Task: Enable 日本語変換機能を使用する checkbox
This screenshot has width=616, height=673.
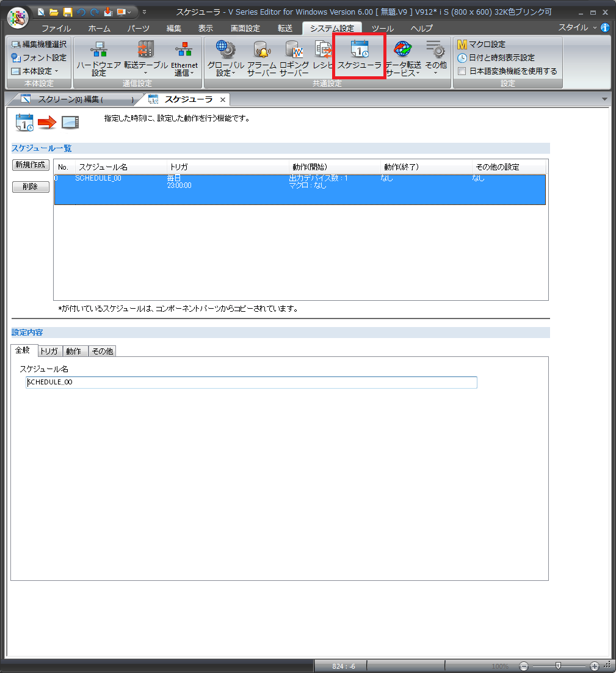Action: click(462, 71)
